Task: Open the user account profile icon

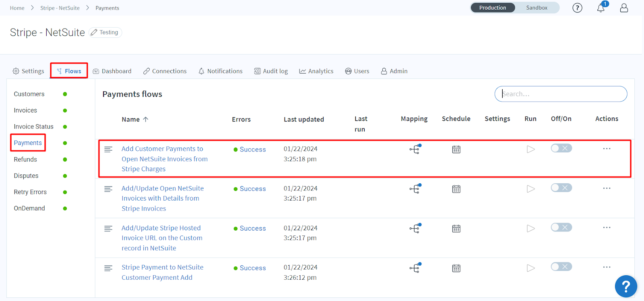Action: [x=624, y=8]
